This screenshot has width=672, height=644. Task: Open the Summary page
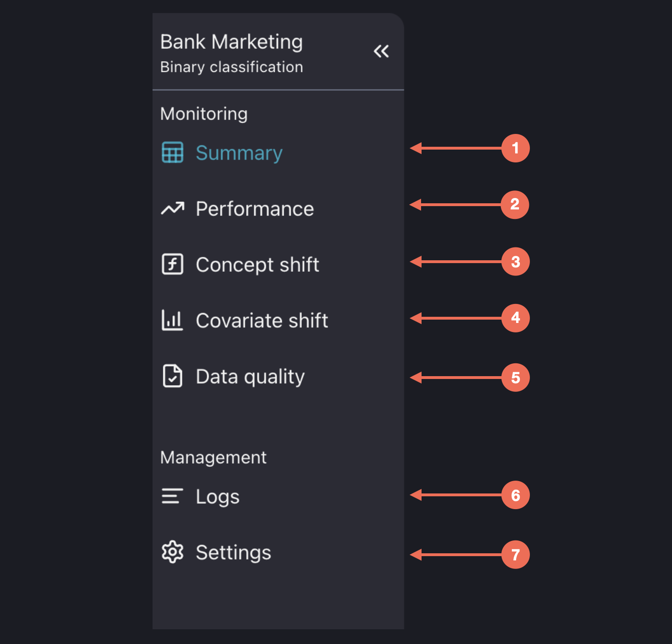(239, 153)
